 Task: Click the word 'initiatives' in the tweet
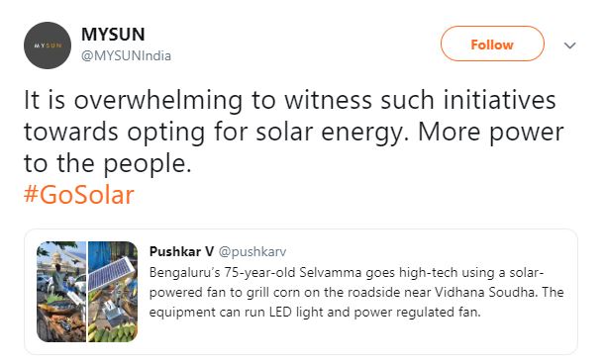click(x=499, y=100)
